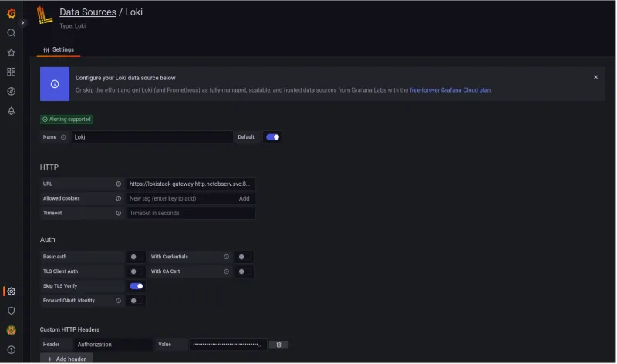Select the Settings tab
Image resolution: width=617 pixels, height=364 pixels.
(x=59, y=49)
